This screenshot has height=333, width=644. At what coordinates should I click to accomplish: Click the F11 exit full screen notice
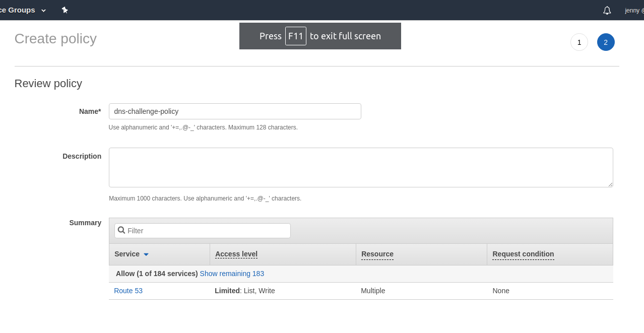pos(320,36)
